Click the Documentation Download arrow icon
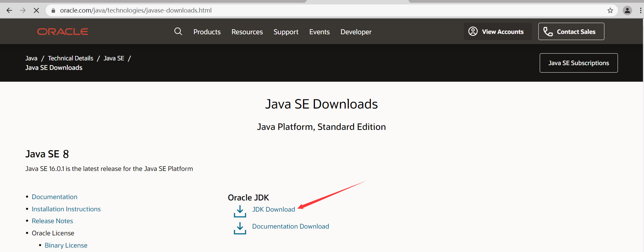The width and height of the screenshot is (644, 252). tap(240, 228)
